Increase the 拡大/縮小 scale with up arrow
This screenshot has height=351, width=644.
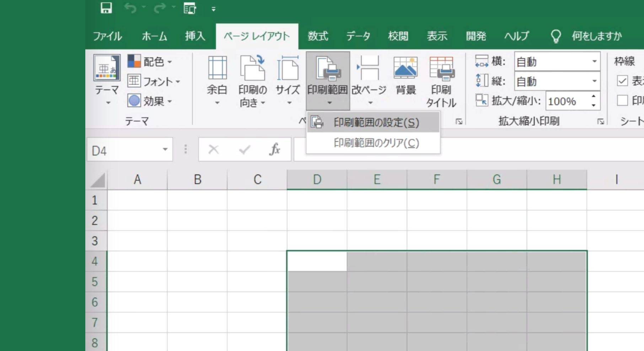594,97
